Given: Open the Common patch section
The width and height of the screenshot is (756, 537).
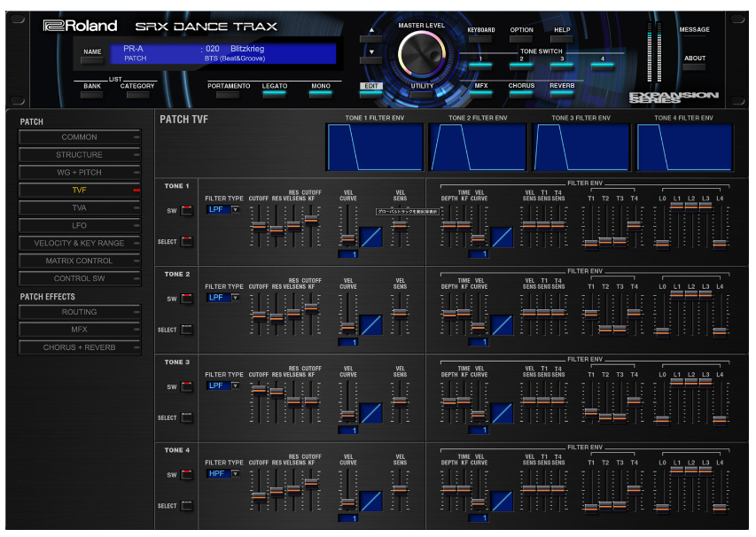Looking at the screenshot, I should pyautogui.click(x=80, y=137).
